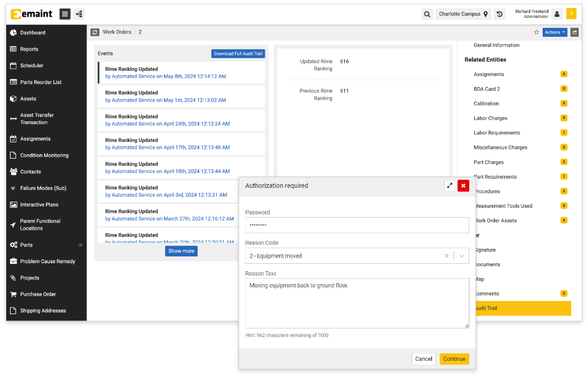Viewport: 588px width, 377px height.
Task: Select the April 24th Rime Ranking event
Action: point(181,120)
